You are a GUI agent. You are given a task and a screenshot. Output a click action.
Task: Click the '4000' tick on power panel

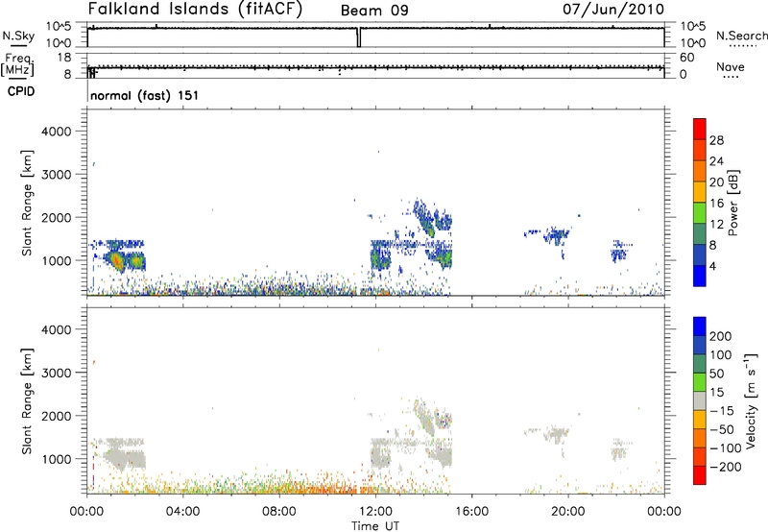click(56, 132)
